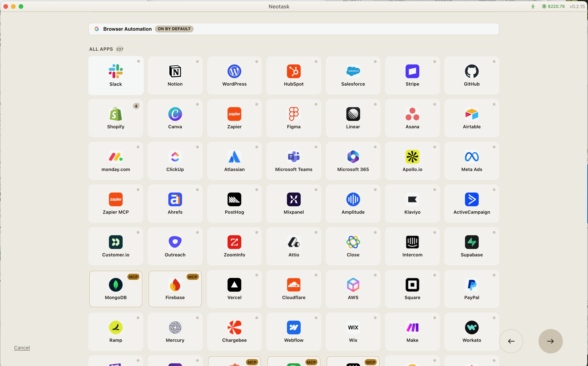
Task: Toggle the selection dot on Vercel card
Action: [x=257, y=275]
